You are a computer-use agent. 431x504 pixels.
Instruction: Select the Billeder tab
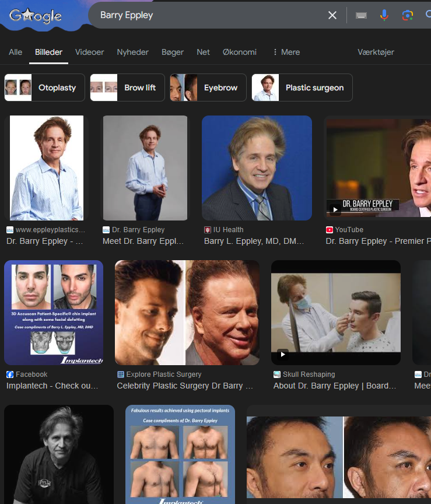pyautogui.click(x=48, y=52)
